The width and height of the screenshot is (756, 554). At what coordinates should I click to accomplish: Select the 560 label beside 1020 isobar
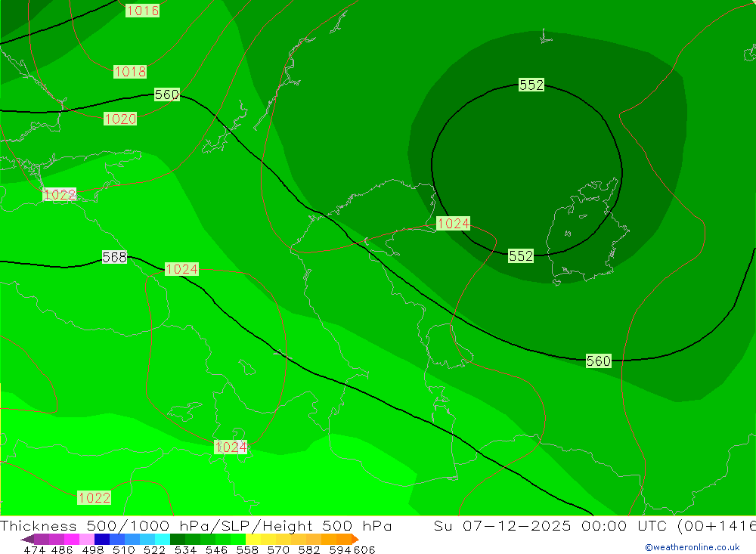tap(167, 94)
